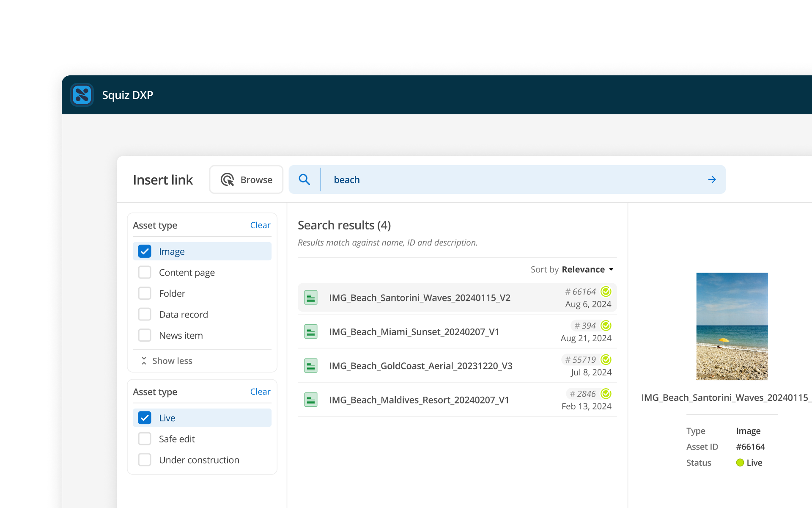Viewport: 812px width, 508px height.
Task: Expand the Under construction filter option
Action: click(144, 459)
